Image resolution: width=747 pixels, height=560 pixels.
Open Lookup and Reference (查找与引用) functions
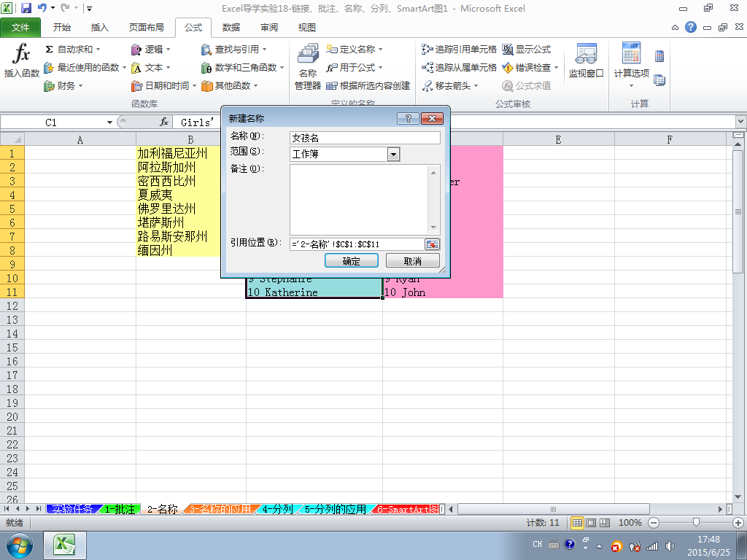[233, 49]
